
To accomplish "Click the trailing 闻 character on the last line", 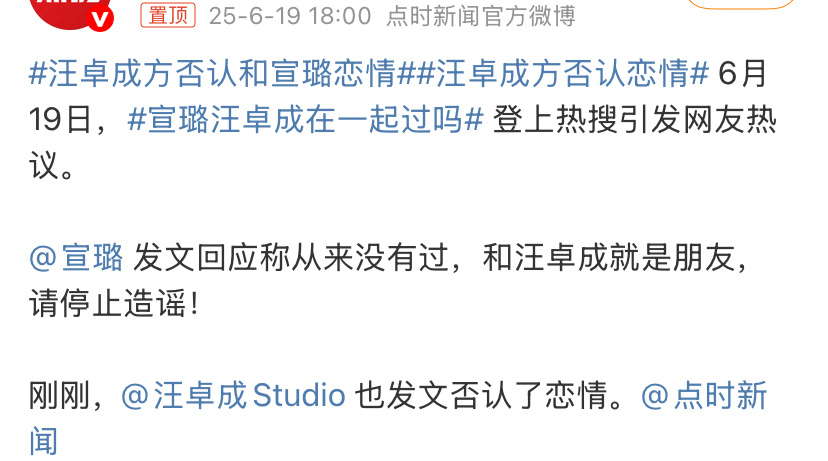I will tap(43, 441).
